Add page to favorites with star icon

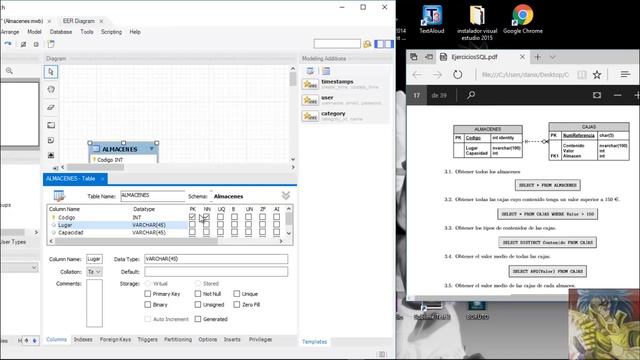(597, 74)
